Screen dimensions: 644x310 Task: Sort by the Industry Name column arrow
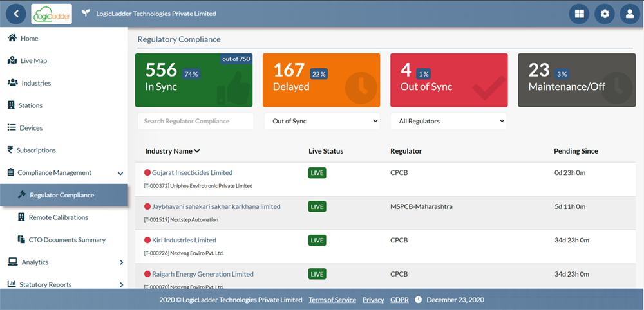pyautogui.click(x=197, y=151)
